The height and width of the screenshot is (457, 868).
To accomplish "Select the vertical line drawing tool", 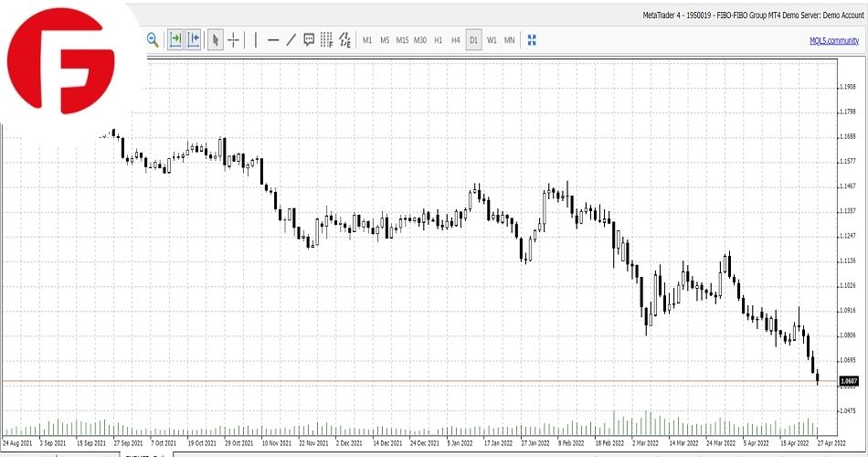I will 256,39.
